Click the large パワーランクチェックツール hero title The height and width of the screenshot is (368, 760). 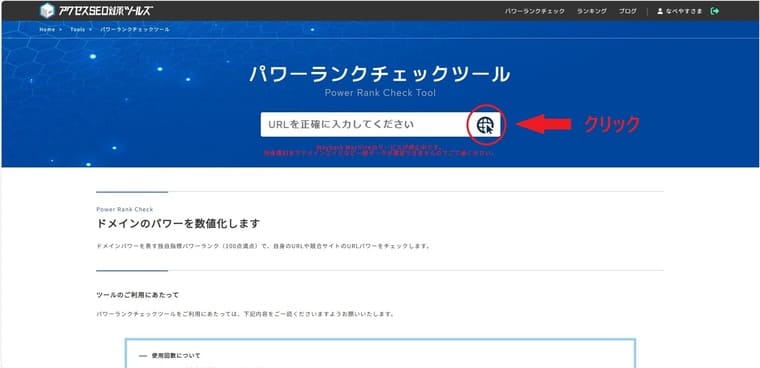380,75
